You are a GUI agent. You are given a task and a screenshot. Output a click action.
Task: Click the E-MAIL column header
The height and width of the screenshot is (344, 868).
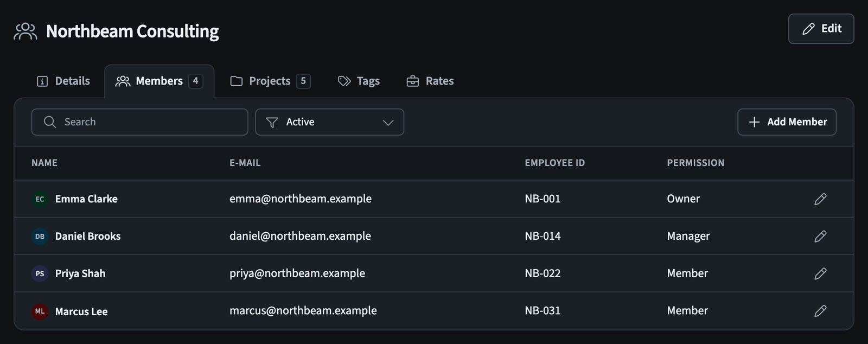[245, 163]
